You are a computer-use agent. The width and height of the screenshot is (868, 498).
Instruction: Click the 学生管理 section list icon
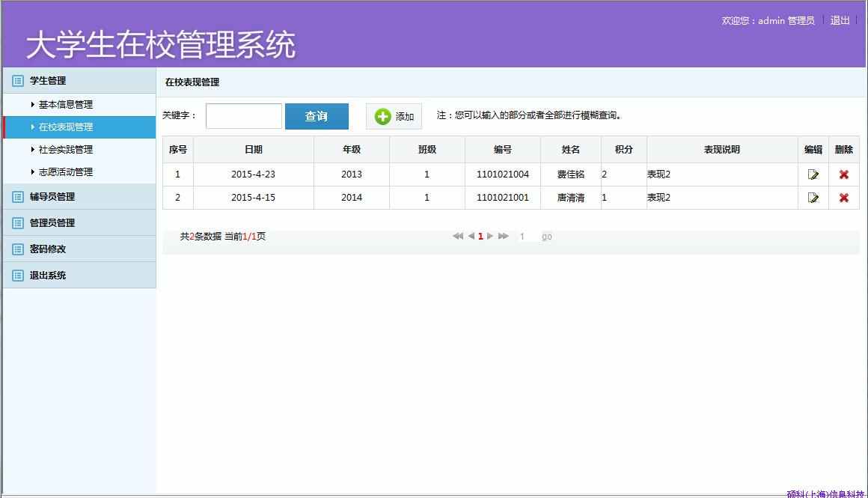[x=18, y=81]
